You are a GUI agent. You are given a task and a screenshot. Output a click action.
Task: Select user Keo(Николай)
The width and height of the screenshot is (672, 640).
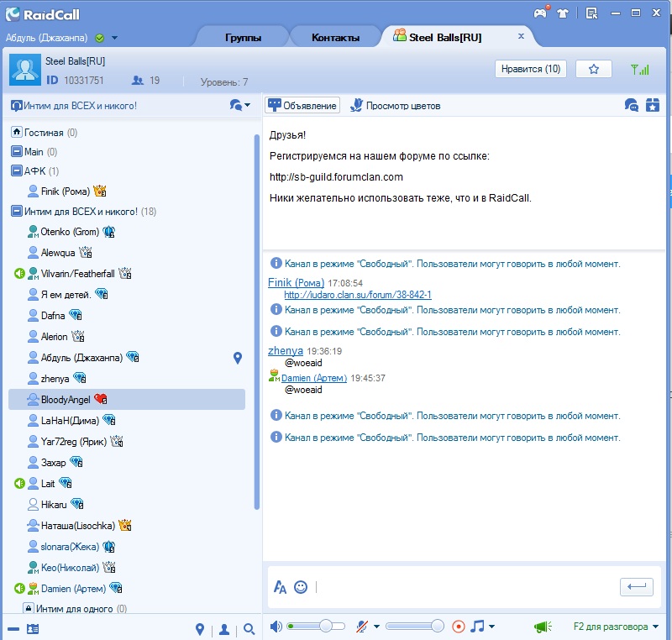[70, 567]
